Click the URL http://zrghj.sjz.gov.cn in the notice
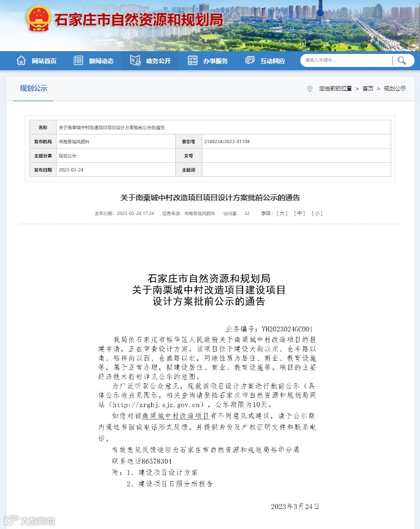 pyautogui.click(x=156, y=404)
